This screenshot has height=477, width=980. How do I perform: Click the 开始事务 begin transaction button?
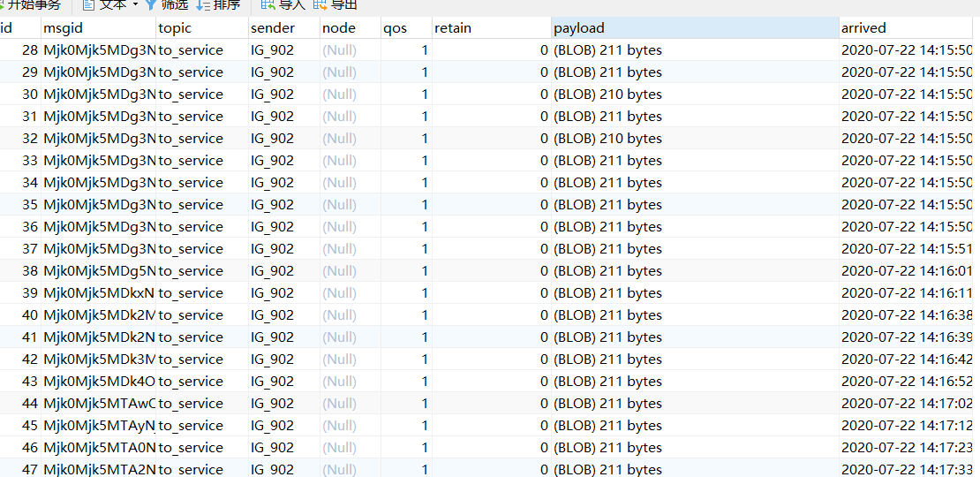(x=32, y=5)
